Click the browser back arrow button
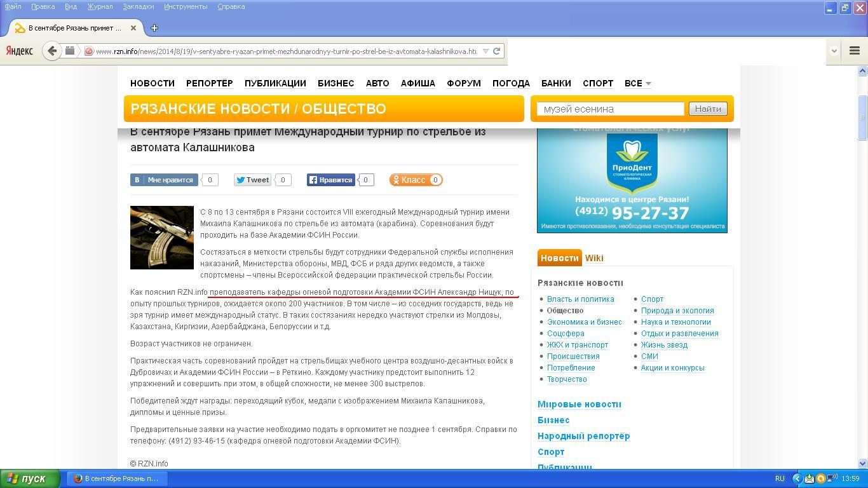The image size is (868, 488). coord(53,51)
